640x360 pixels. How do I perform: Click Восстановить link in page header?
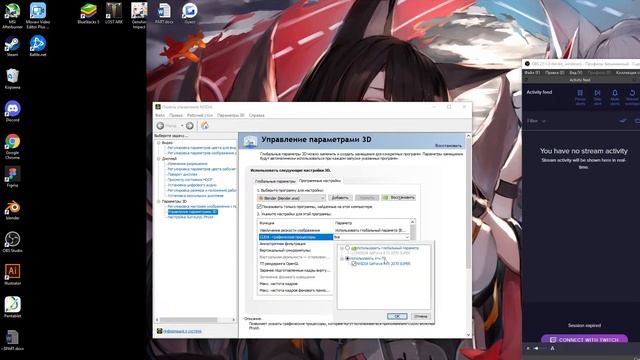[448, 146]
